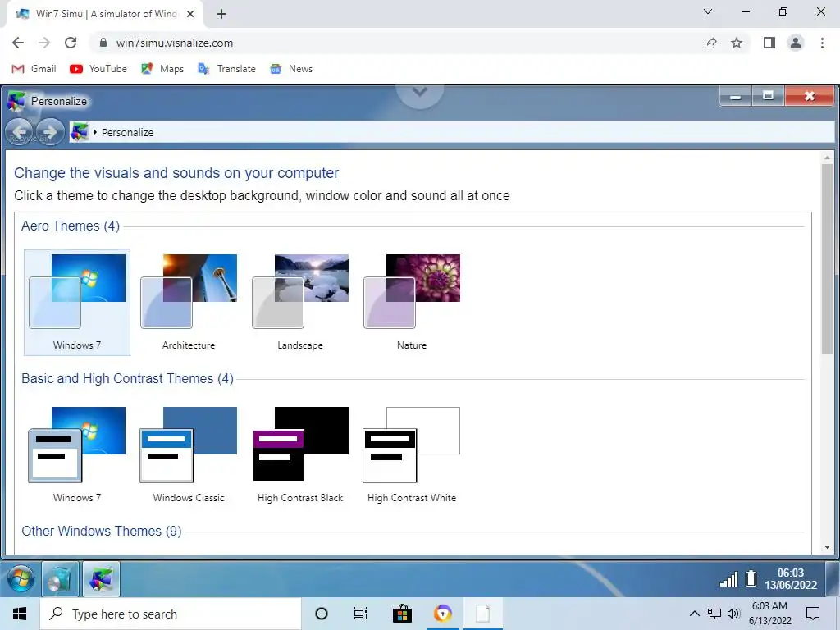Screen dimensions: 840x630
Task: Share this page icon in Chrome
Action: pyautogui.click(x=710, y=43)
